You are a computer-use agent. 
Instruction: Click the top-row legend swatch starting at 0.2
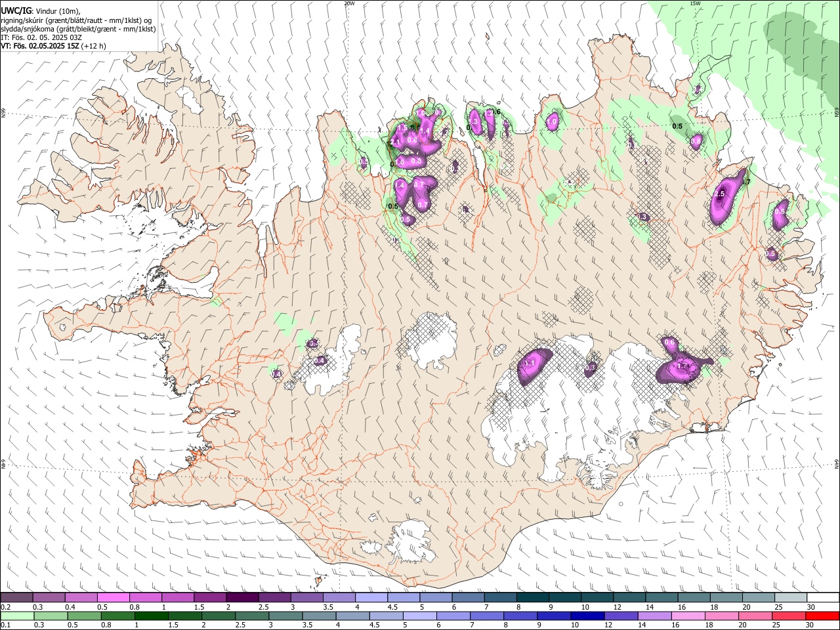coord(16,598)
